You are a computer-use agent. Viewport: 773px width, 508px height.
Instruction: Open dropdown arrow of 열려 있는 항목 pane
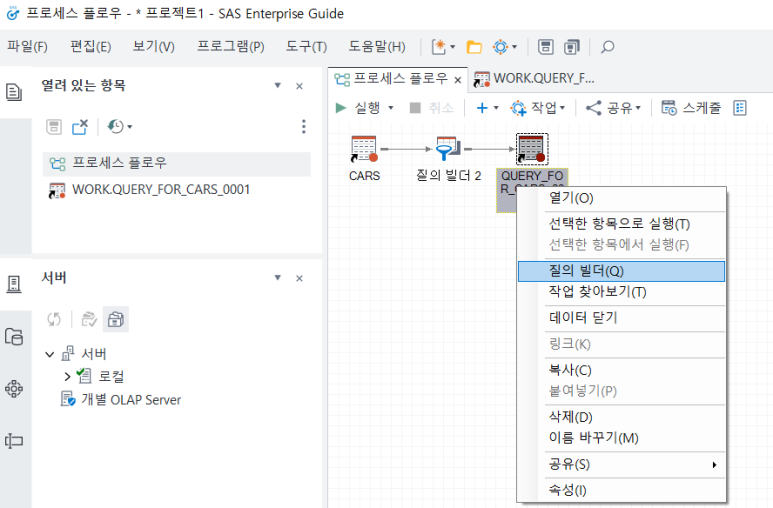coord(278,86)
